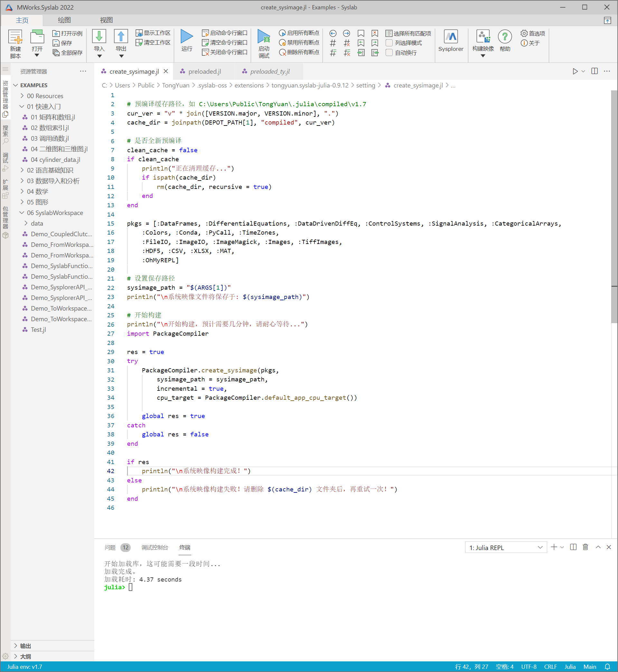Click the 保存 save button
Screen dimensions: 618x672
point(62,43)
